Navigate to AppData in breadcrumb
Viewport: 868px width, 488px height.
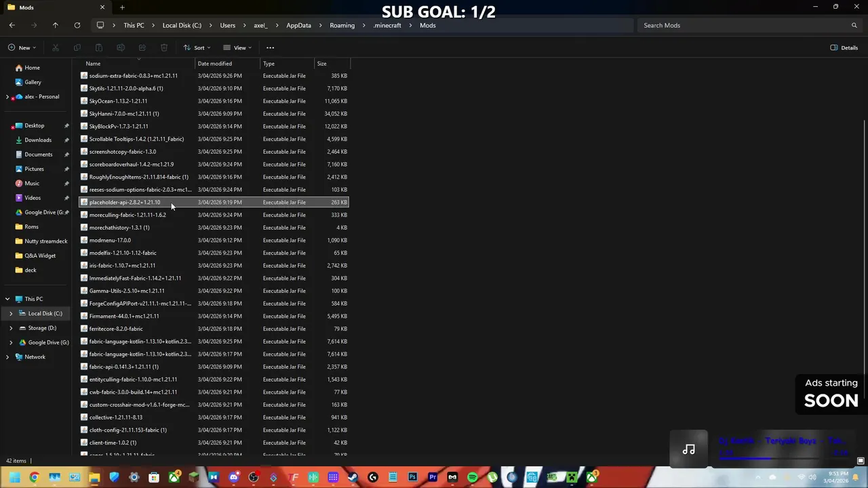[298, 25]
